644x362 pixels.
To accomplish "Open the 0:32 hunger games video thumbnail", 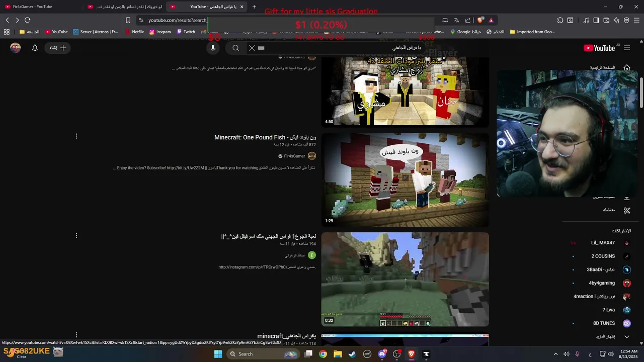I will 405,279.
